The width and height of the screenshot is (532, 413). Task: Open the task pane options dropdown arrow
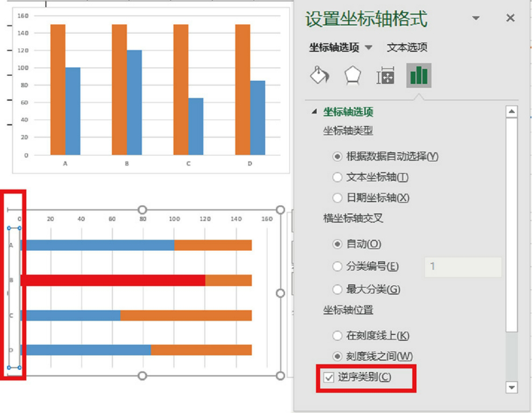click(476, 18)
